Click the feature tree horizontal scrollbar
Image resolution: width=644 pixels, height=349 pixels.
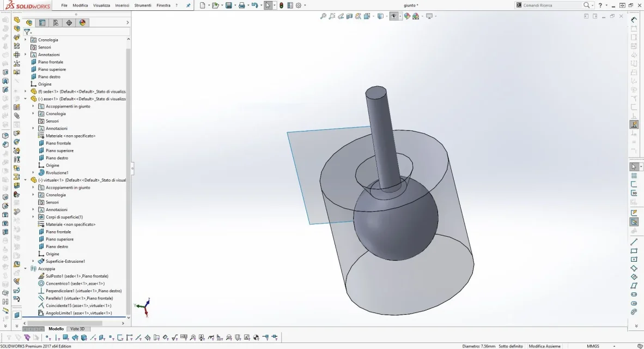74,323
